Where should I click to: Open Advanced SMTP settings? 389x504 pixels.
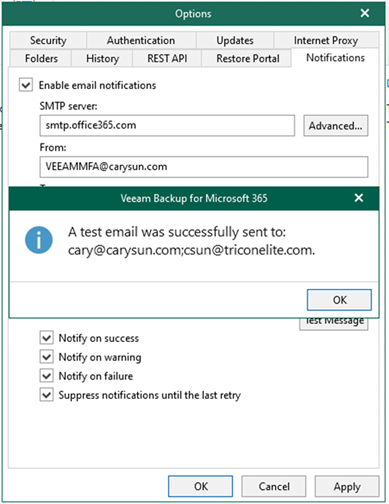click(336, 126)
